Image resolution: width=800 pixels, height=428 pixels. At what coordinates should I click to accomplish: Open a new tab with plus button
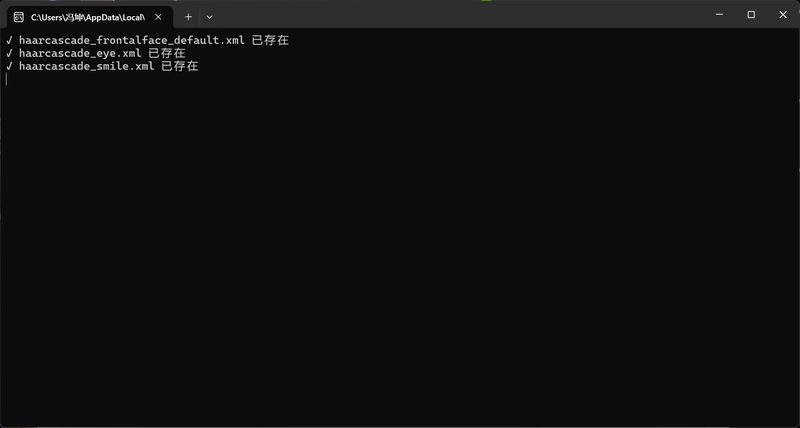tap(188, 17)
